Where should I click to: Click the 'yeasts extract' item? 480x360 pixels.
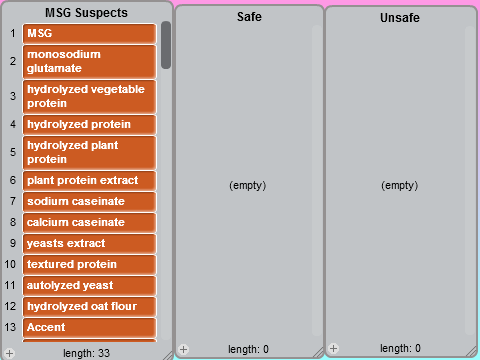[x=89, y=243]
